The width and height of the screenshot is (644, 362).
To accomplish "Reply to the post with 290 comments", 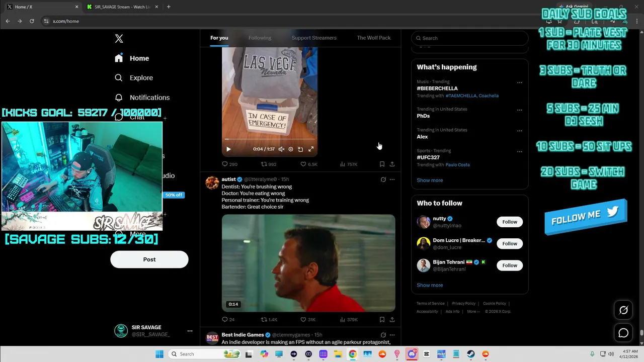I will coord(229,164).
